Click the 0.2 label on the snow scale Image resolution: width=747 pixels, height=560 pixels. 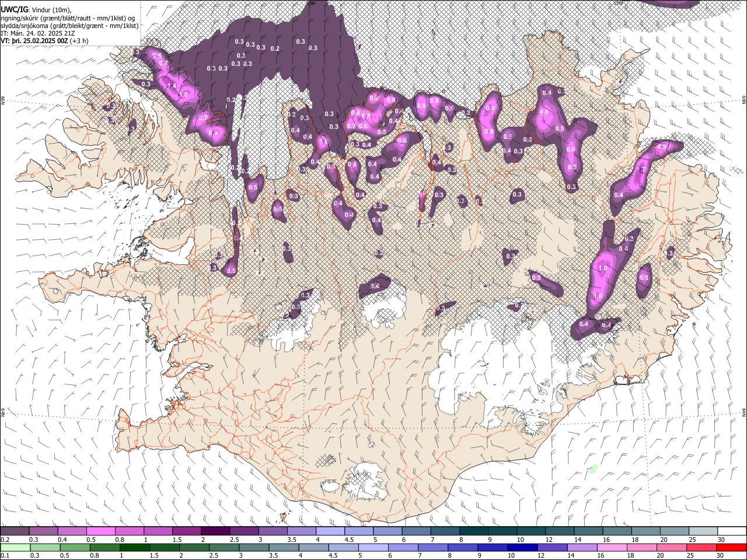point(4,540)
